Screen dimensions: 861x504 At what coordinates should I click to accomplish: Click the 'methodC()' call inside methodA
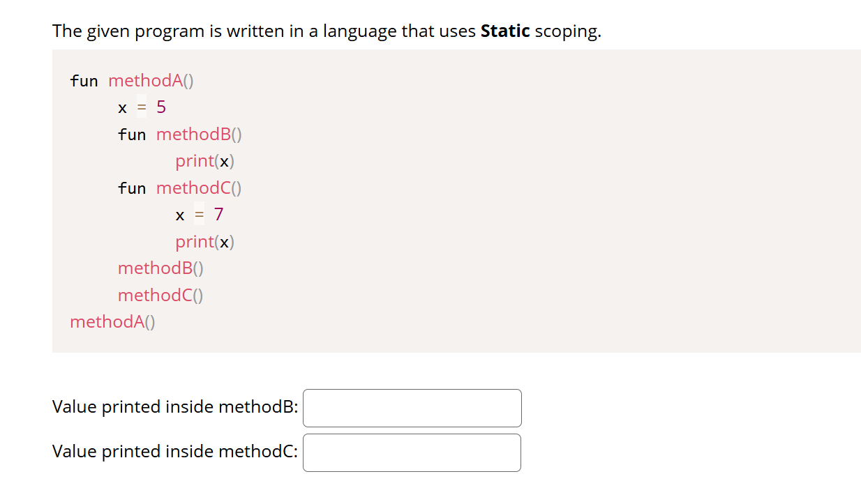coord(160,295)
